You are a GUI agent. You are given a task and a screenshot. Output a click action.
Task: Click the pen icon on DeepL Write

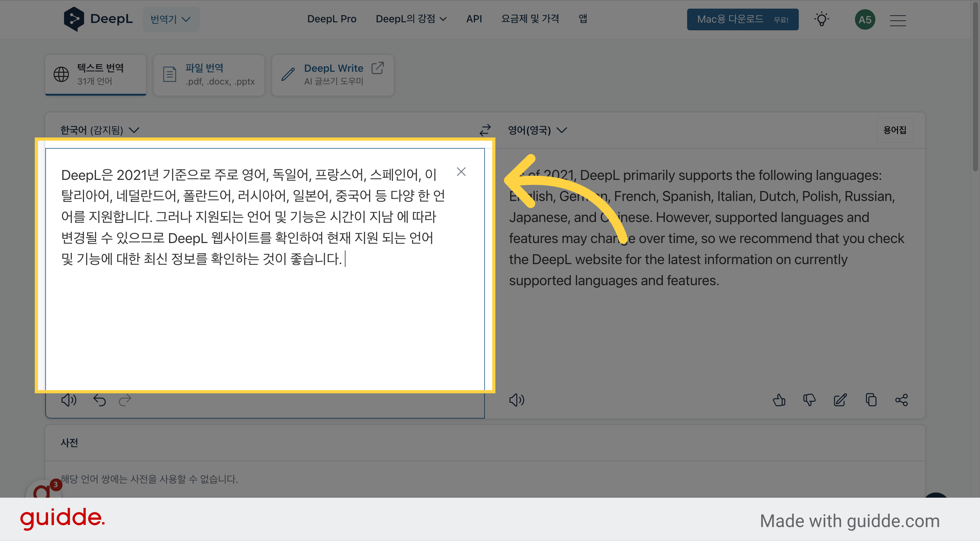288,75
